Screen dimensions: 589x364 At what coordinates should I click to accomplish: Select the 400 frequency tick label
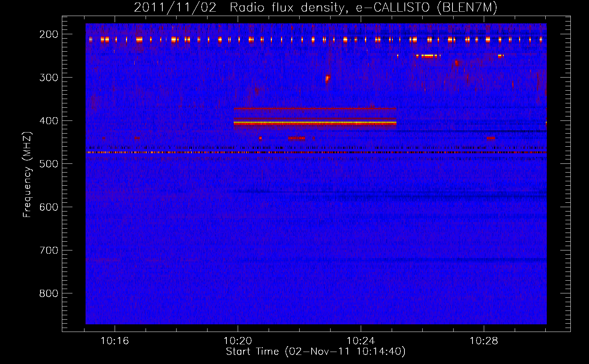click(x=49, y=121)
